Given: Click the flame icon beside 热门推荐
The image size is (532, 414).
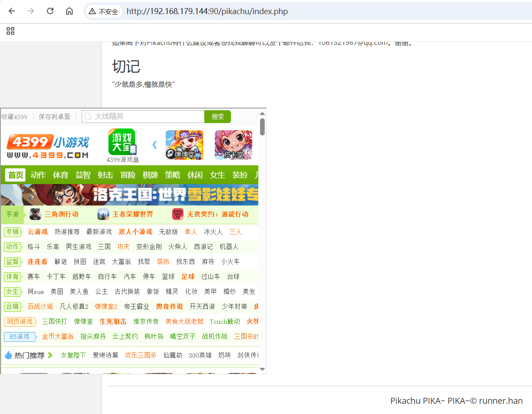Looking at the screenshot, I should pos(8,355).
